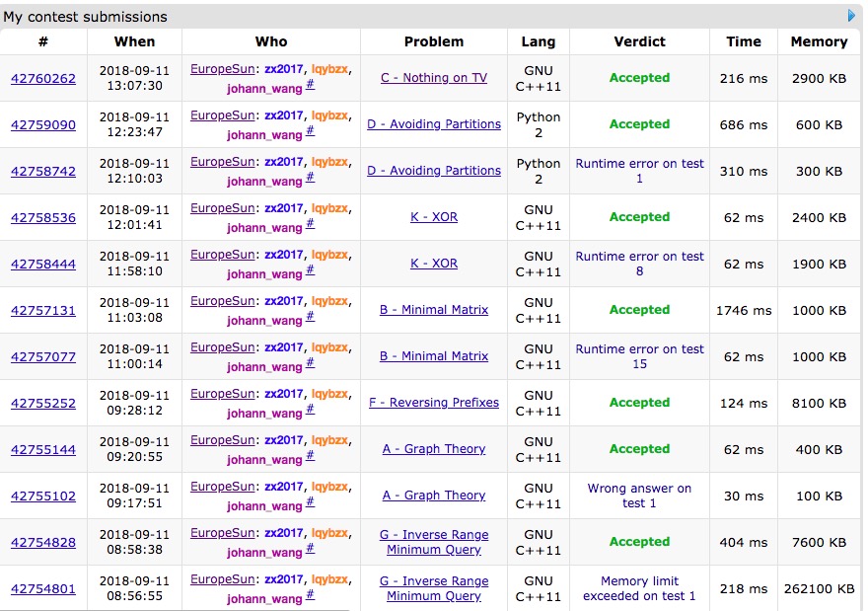The width and height of the screenshot is (868, 611).
Task: Click the # mark in submission 42755102's row
Action: 310,503
